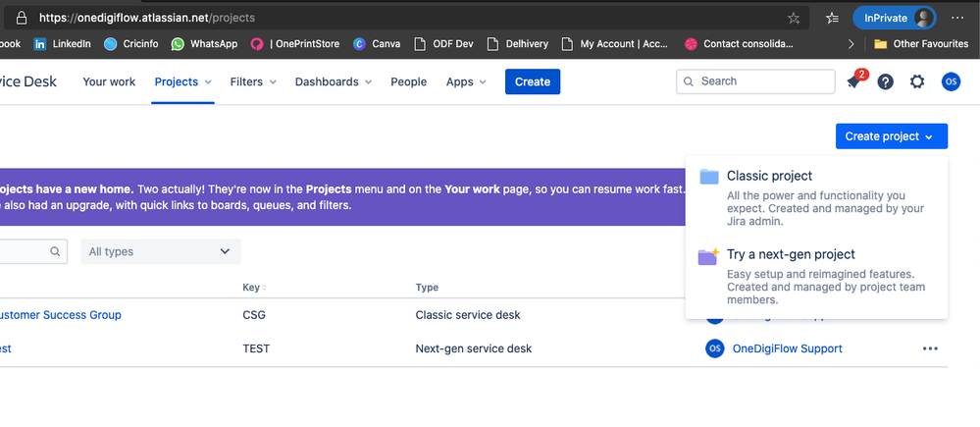Screen dimensions: 980x427
Task: Open the Projects menu
Action: [183, 81]
